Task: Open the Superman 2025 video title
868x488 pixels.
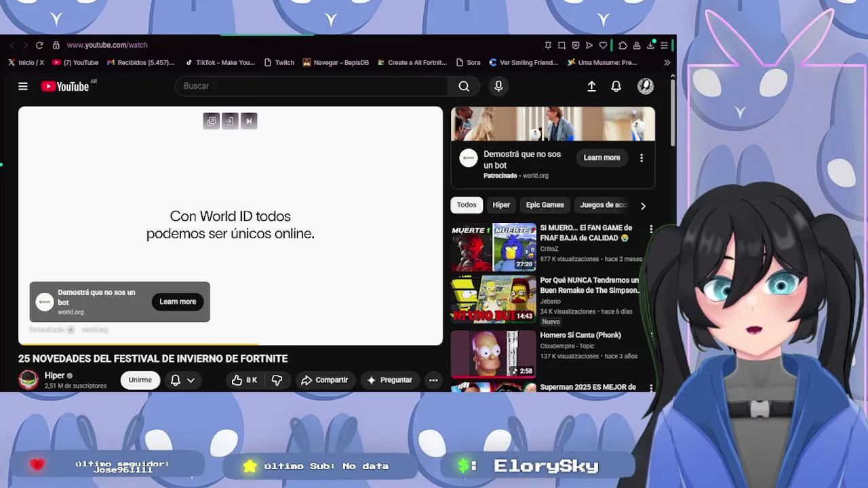Action: click(588, 387)
